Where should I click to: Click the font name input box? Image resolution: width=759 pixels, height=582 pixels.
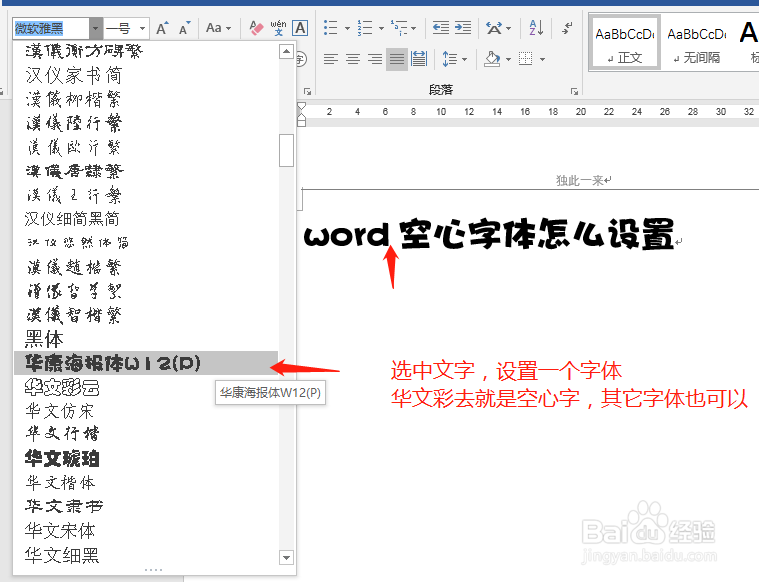click(x=51, y=29)
